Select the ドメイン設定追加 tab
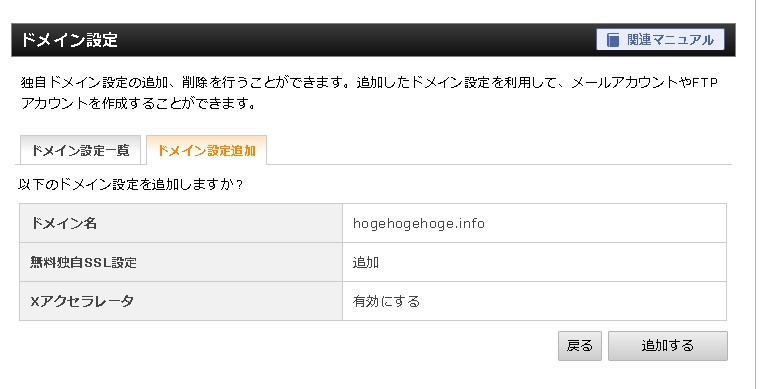Image resolution: width=764 pixels, height=389 pixels. (x=206, y=150)
